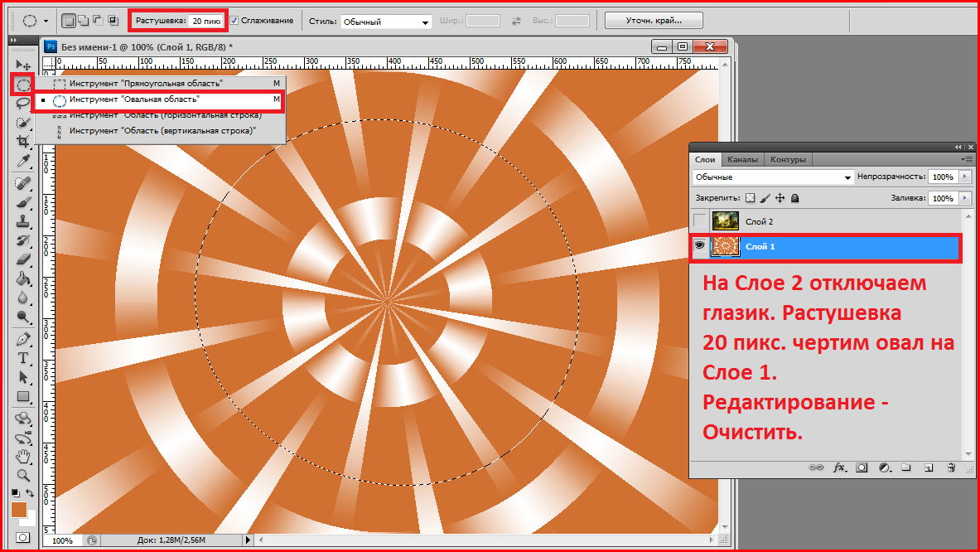Click the Elliptical Marquee tool button in the toolbar
This screenshot has width=980, height=552.
click(x=23, y=85)
